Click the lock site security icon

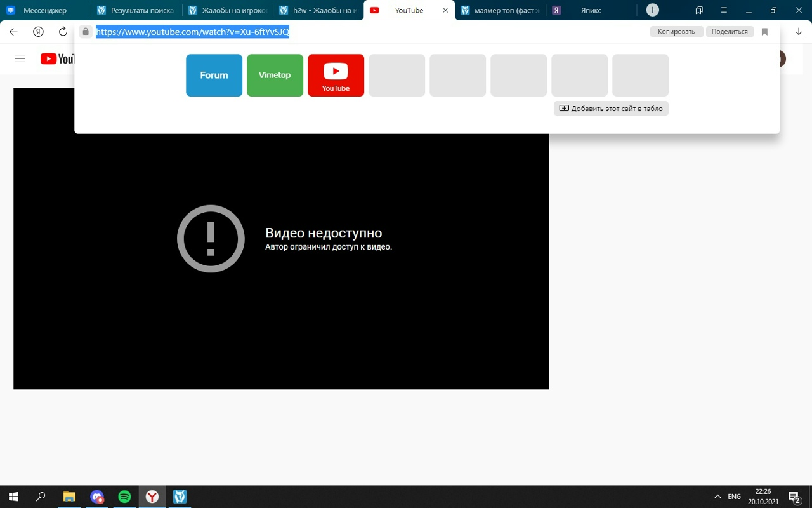click(86, 32)
